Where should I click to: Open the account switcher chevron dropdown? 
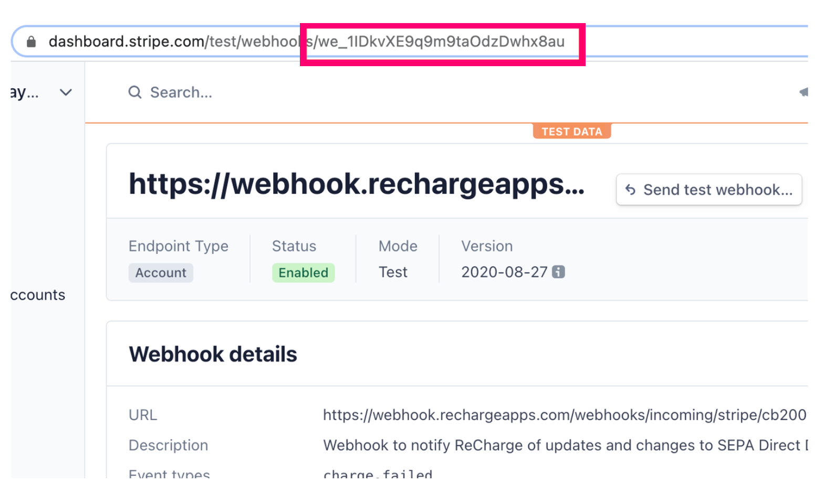(66, 93)
